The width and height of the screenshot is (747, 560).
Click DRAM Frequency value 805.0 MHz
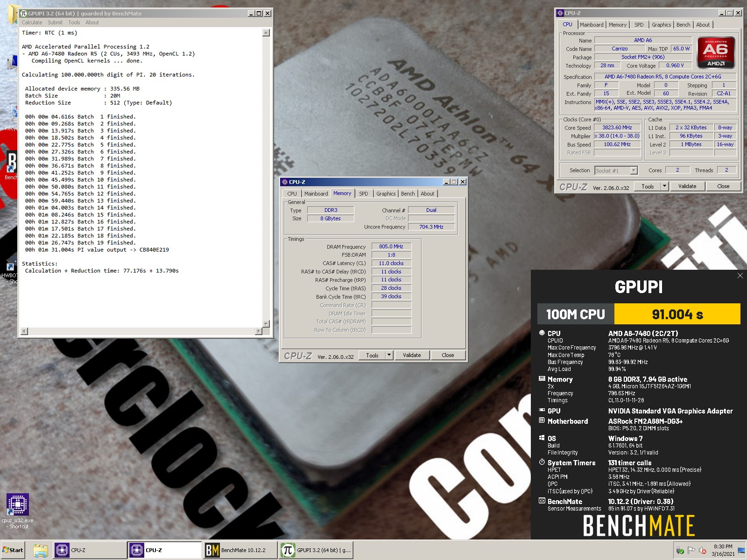391,246
